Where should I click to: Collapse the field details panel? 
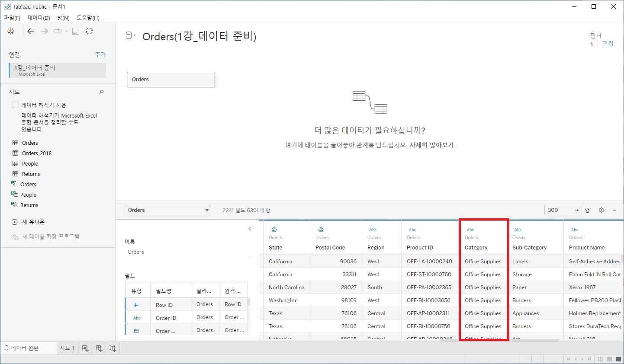tap(250, 229)
